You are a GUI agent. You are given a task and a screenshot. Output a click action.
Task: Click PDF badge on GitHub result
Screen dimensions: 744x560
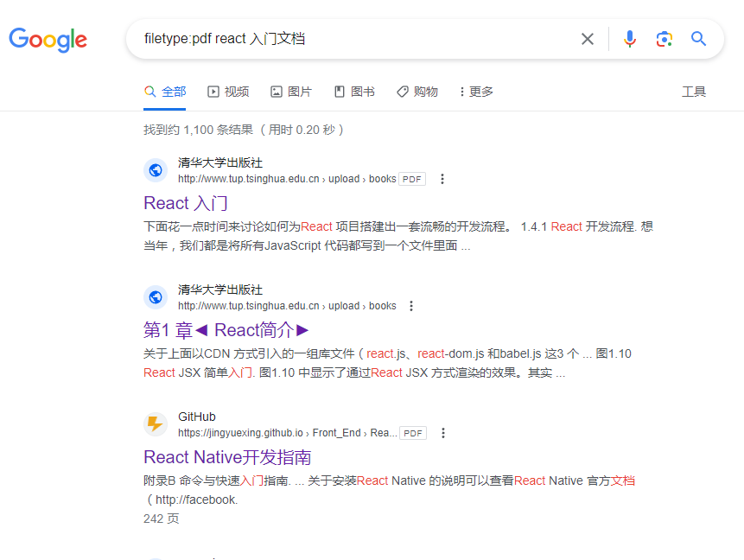[413, 433]
